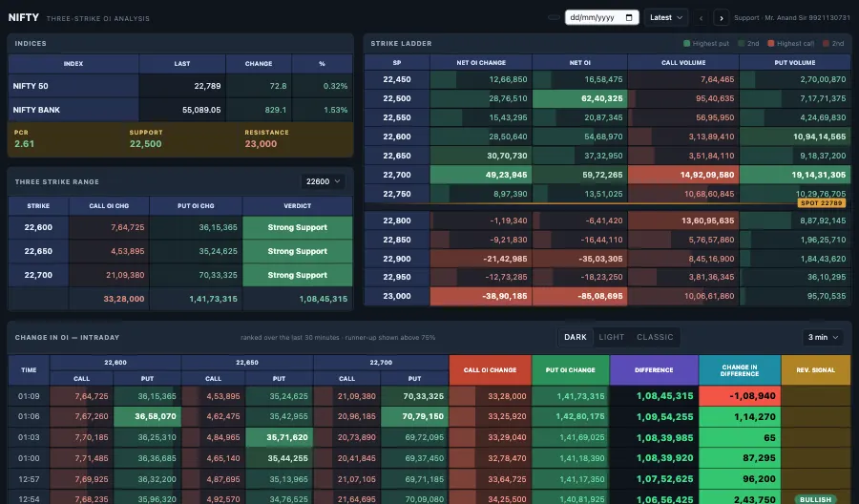859x504 pixels.
Task: Select strike 22,450 in the strike ladder
Action: (x=397, y=79)
